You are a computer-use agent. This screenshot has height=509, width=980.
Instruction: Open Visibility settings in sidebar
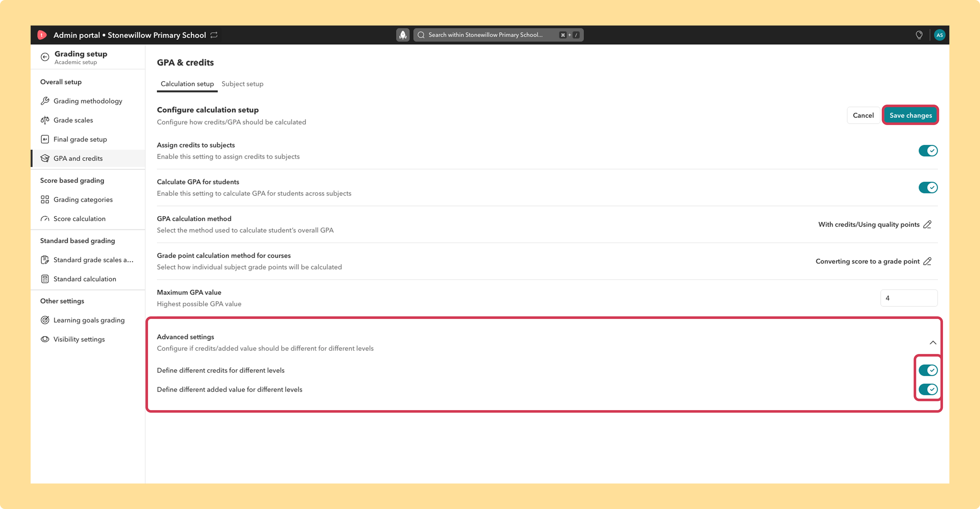coord(88,339)
